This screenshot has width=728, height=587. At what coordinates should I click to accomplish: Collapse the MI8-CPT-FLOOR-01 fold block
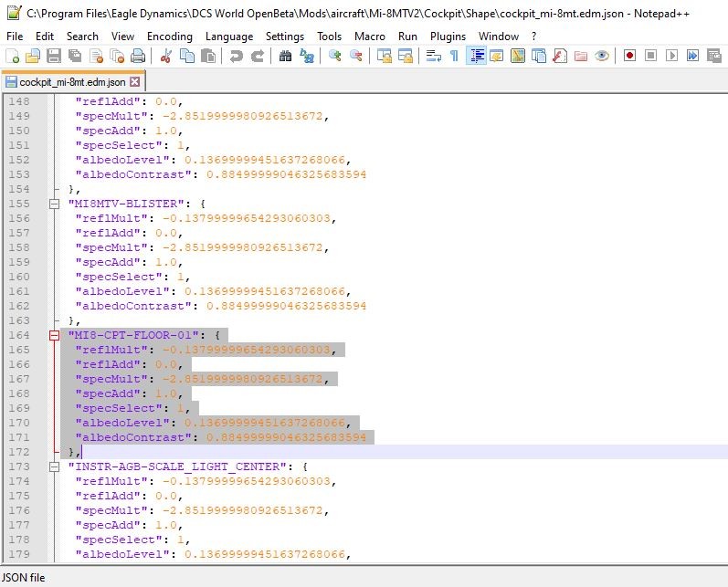(x=54, y=335)
